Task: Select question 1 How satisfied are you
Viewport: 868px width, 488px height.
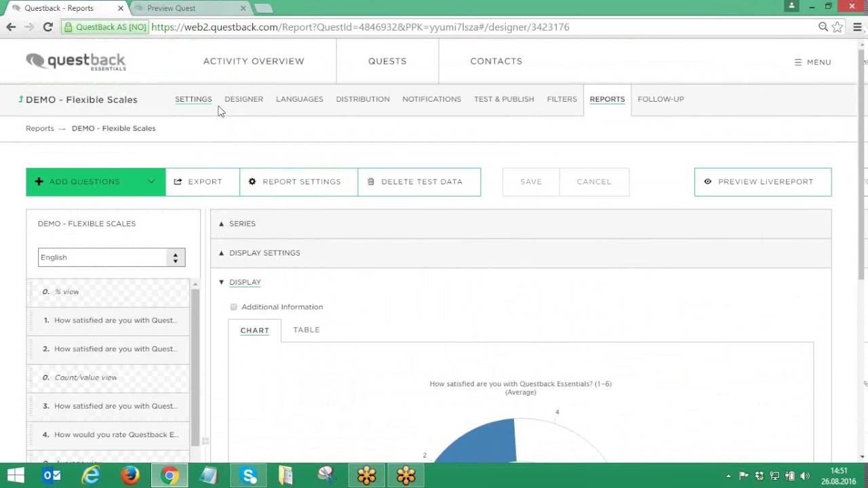Action: pyautogui.click(x=108, y=321)
